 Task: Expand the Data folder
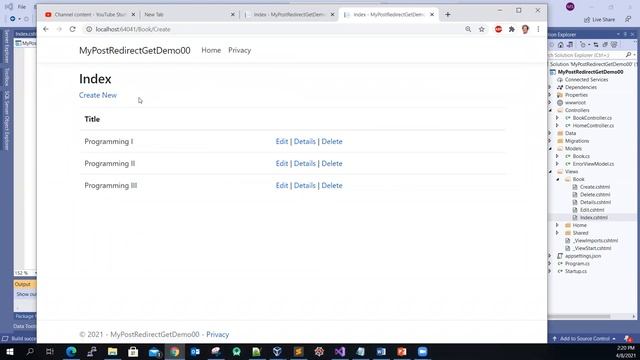coord(550,133)
